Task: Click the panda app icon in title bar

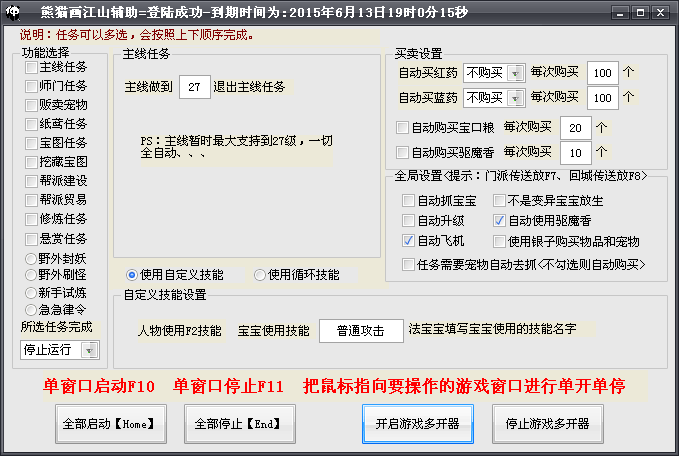Action: point(13,12)
